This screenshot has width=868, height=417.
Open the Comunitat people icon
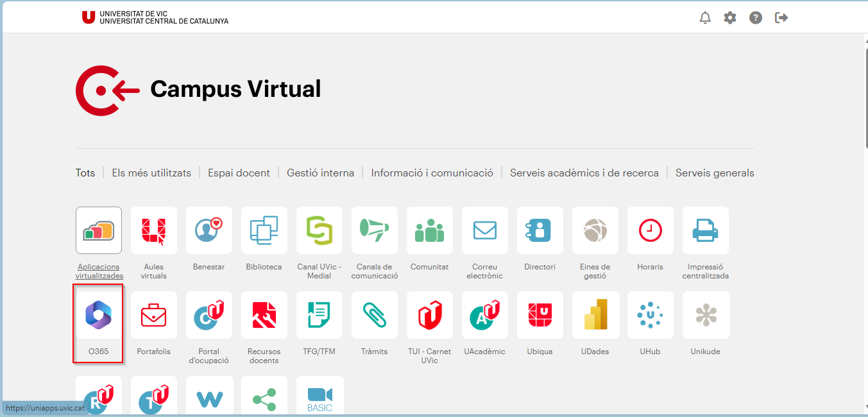click(430, 230)
